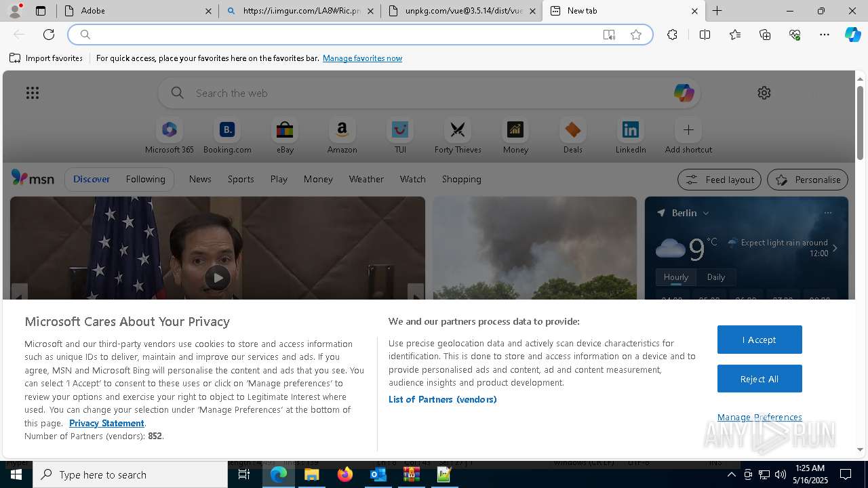Switch to the i.imgur.com tab
This screenshot has height=488, width=868.
point(300,11)
